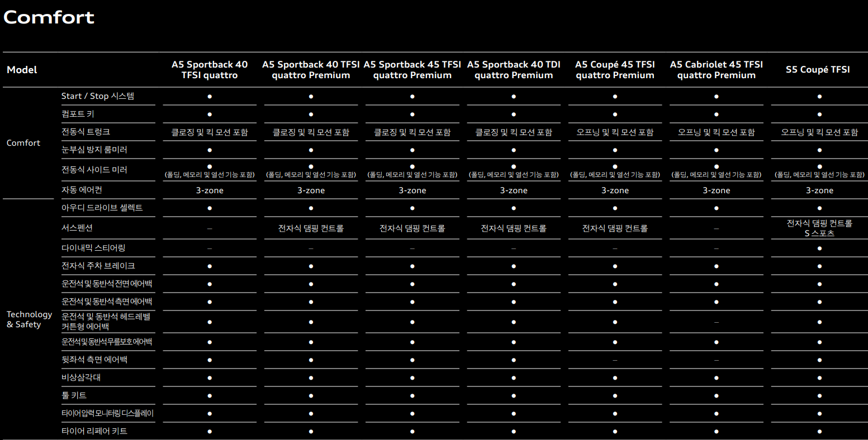Click the 눈부심 방지 룸미러 row label
This screenshot has width=868, height=440.
coord(94,150)
